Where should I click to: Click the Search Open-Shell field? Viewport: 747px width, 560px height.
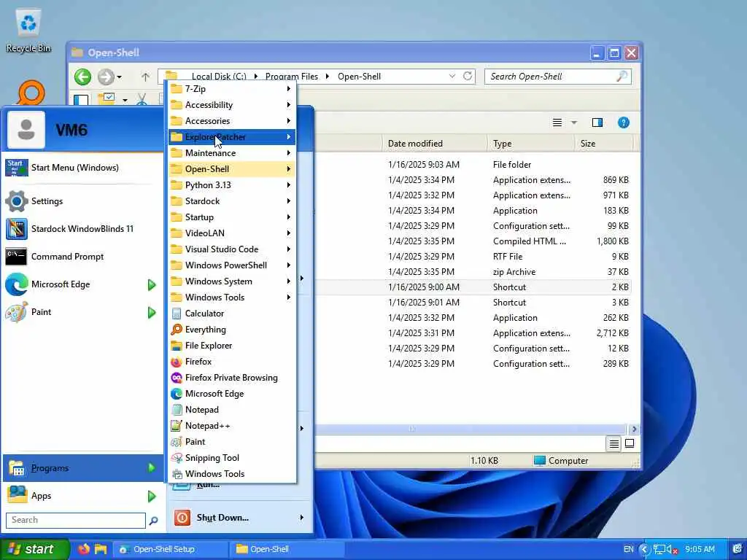(558, 77)
